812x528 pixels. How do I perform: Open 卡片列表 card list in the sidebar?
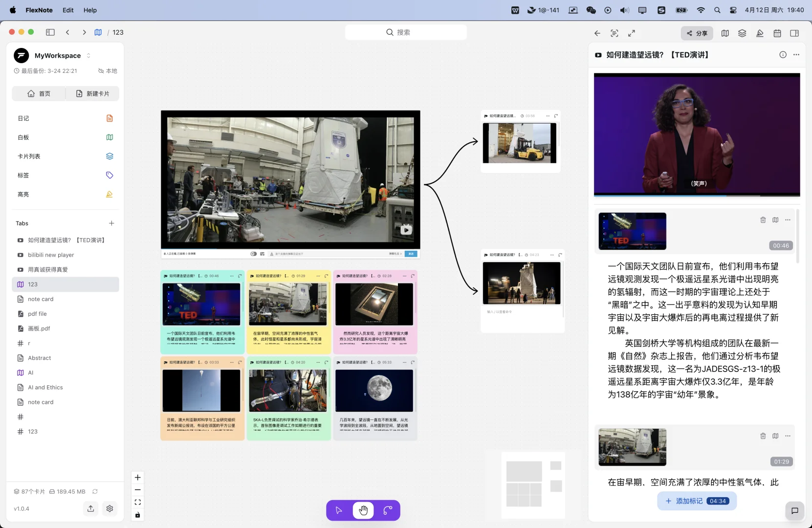coord(66,156)
